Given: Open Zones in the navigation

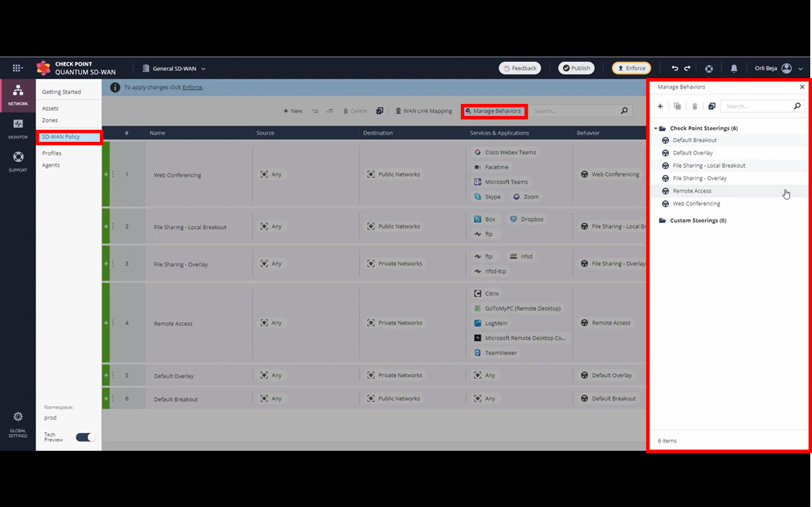Looking at the screenshot, I should [x=50, y=121].
